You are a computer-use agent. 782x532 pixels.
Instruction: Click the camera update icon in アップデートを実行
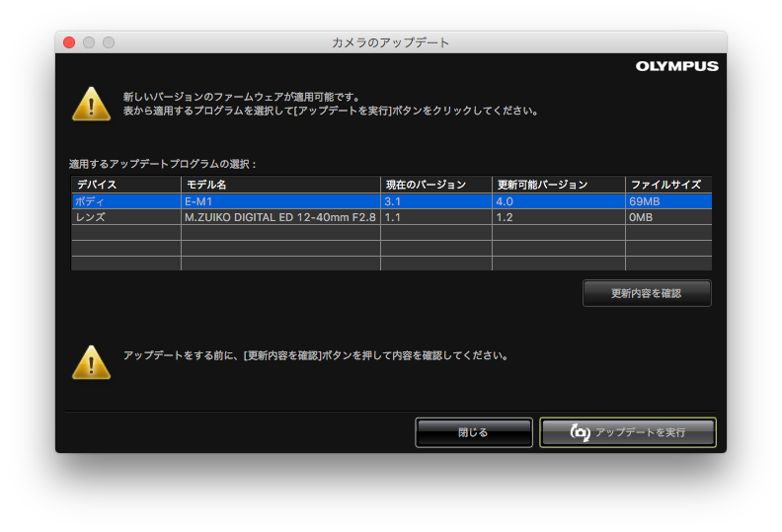click(580, 432)
